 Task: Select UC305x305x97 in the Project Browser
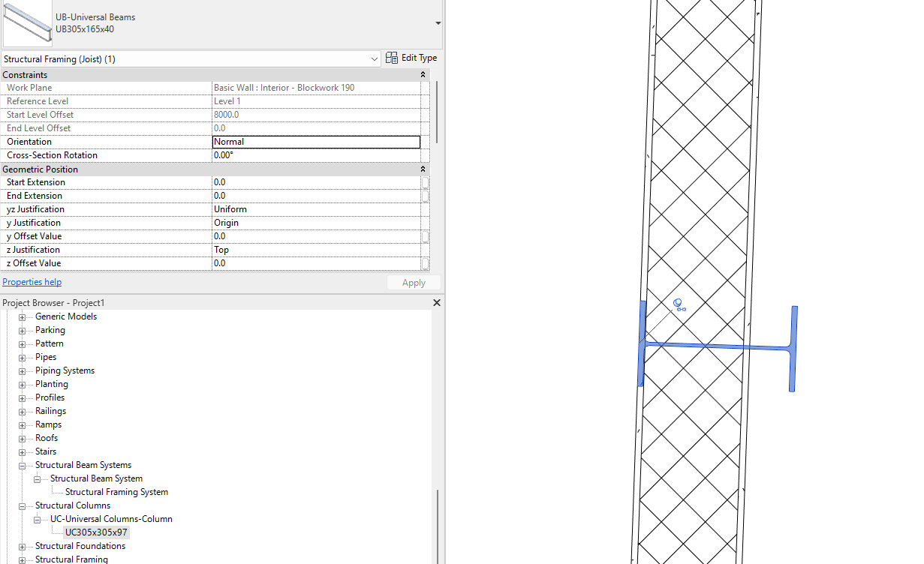click(x=96, y=532)
